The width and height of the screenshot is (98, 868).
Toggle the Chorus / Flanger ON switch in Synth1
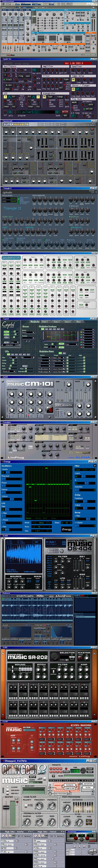pyautogui.click(x=73, y=89)
